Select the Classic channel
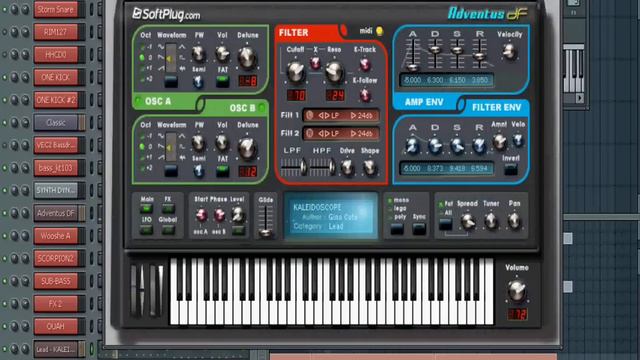This screenshot has height=360, width=640. point(56,122)
